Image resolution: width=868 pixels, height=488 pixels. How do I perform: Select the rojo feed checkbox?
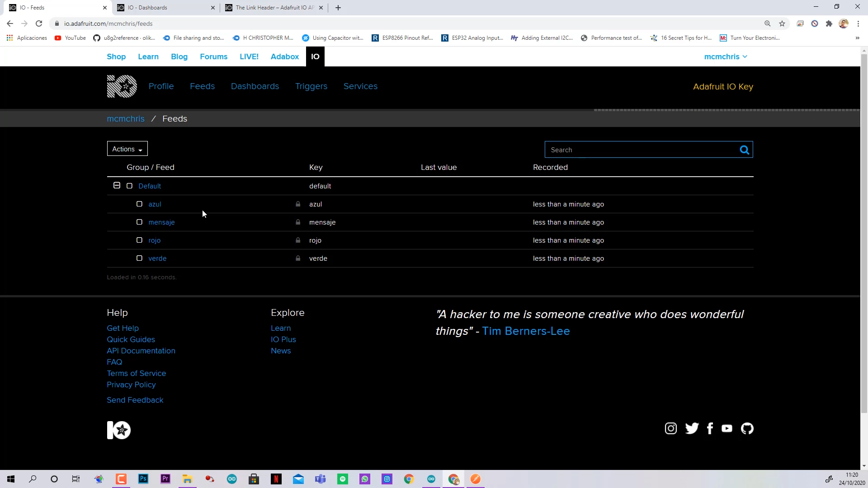[140, 240]
